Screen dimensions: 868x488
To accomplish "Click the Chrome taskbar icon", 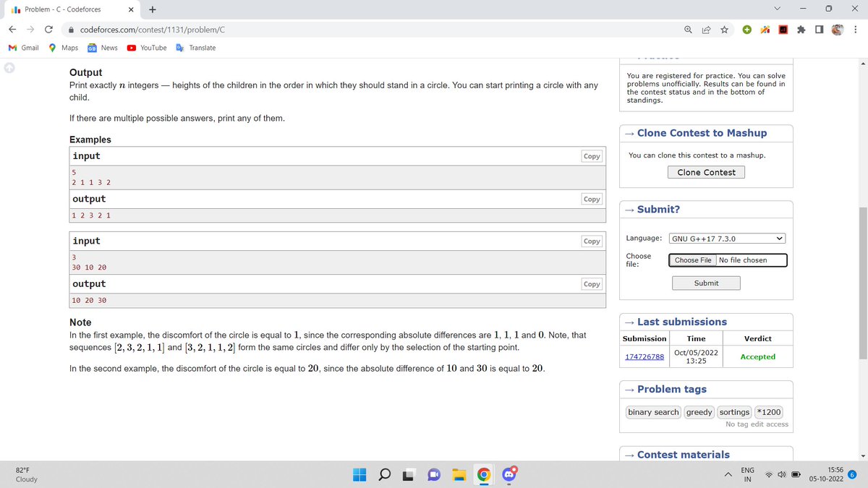I will point(483,475).
